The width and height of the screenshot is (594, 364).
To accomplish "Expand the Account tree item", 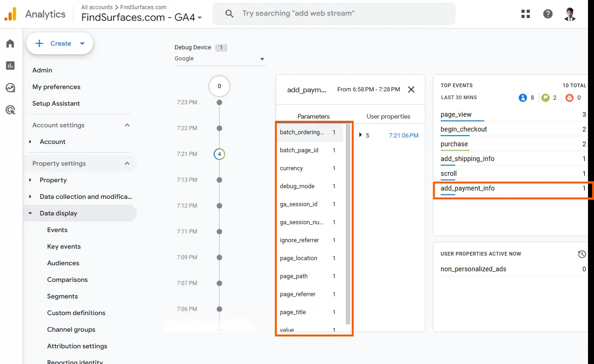I will [x=30, y=142].
